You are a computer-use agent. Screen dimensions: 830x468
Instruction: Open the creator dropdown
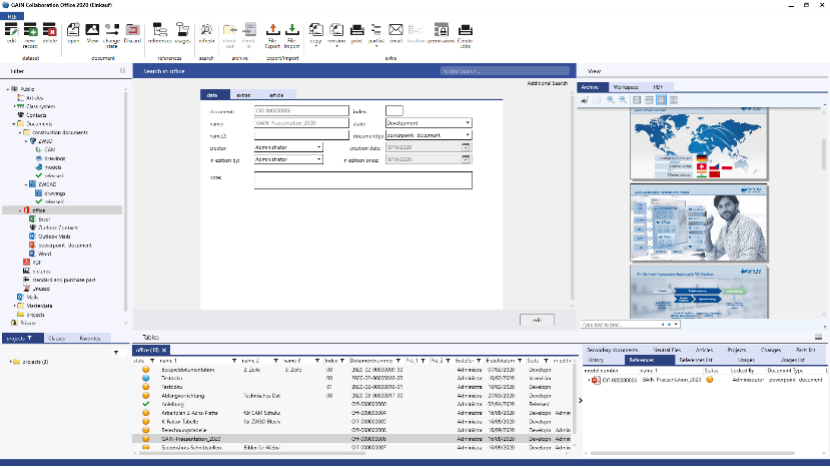pyautogui.click(x=319, y=147)
